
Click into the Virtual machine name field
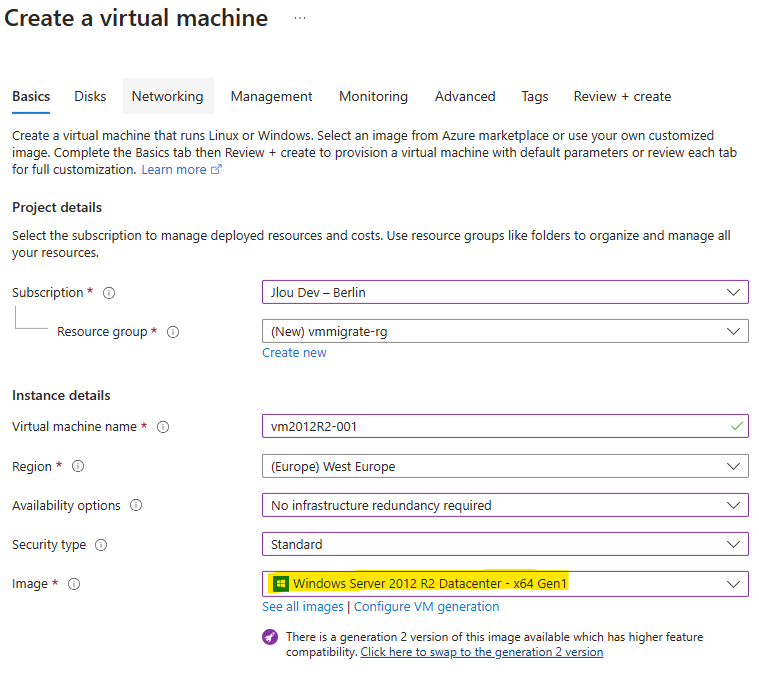click(505, 426)
